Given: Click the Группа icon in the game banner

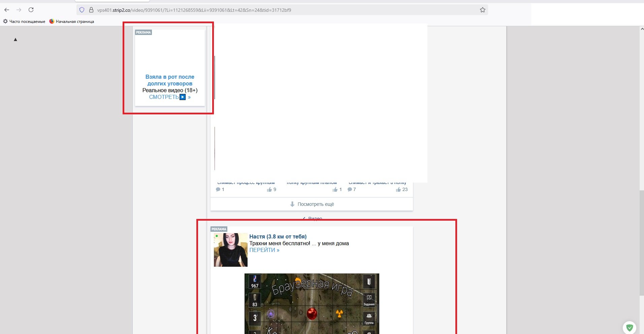Looking at the screenshot, I should tap(369, 318).
